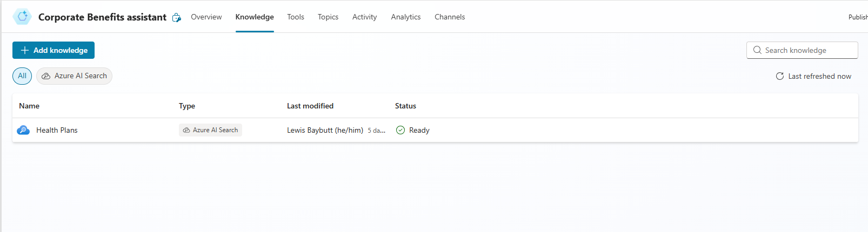Click the Health Plans search source icon
This screenshot has width=868, height=232.
(23, 130)
